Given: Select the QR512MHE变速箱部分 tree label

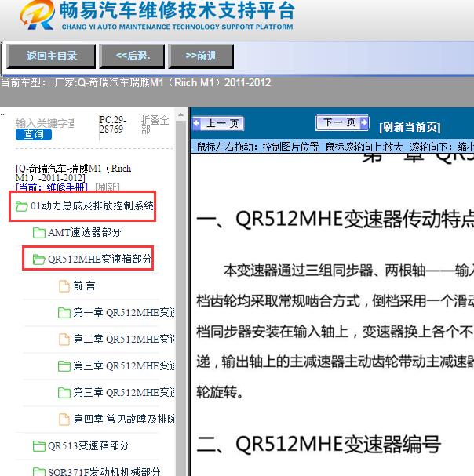Looking at the screenshot, I should pyautogui.click(x=100, y=259).
